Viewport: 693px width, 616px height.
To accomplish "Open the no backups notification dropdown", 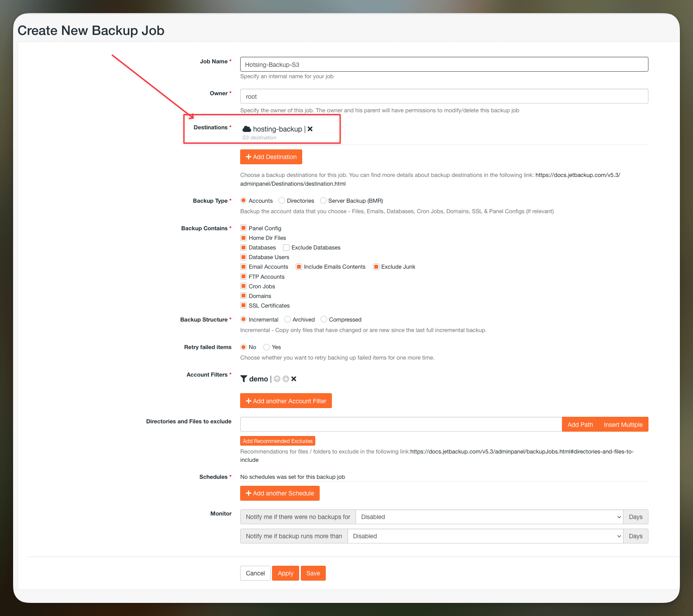I will click(x=489, y=517).
